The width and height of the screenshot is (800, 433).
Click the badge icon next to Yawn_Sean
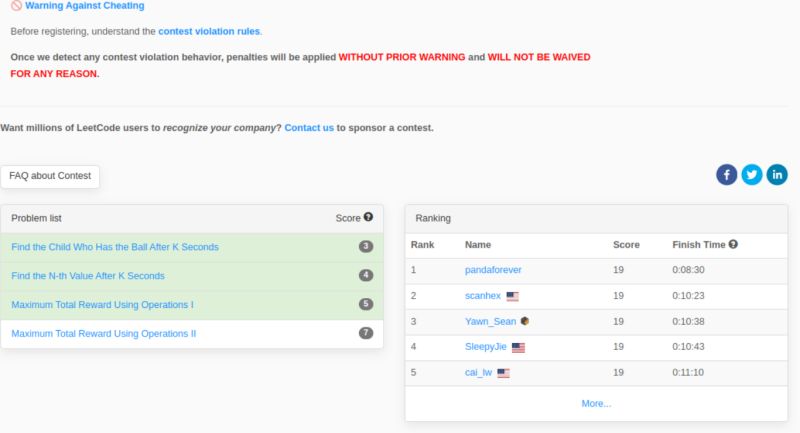coord(524,321)
